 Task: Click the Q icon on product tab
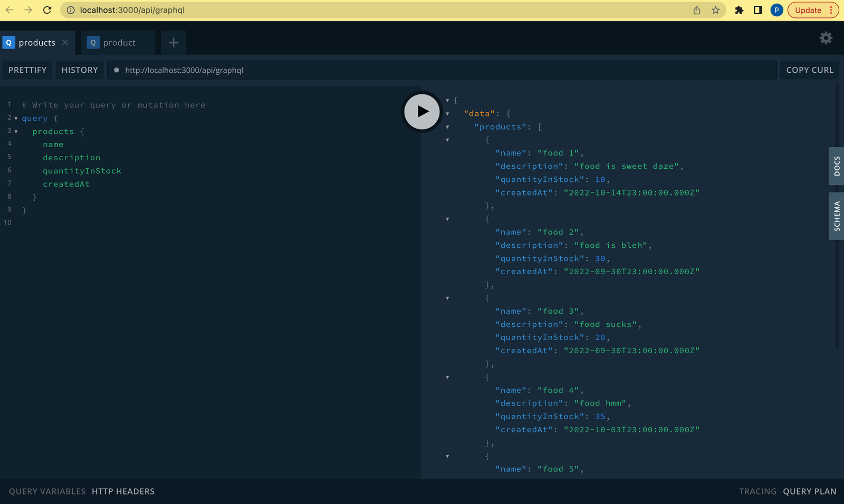click(x=93, y=43)
